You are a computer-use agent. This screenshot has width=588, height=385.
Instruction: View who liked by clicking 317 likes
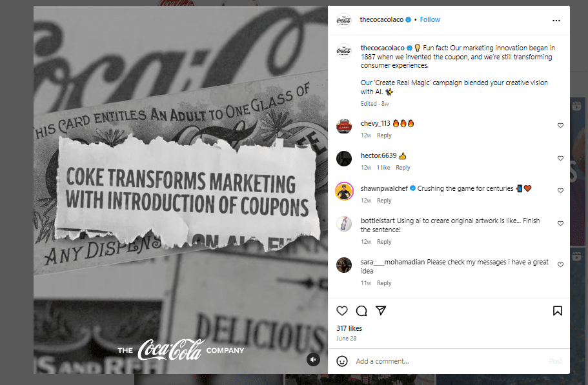pos(349,328)
